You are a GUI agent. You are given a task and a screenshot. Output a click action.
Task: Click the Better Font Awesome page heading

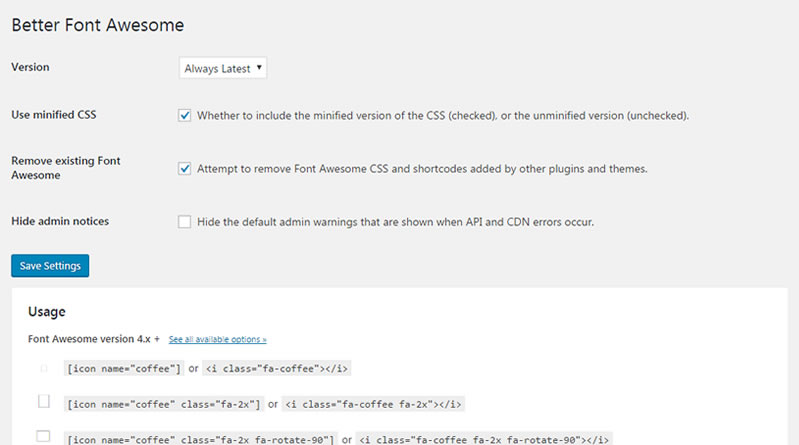(98, 25)
